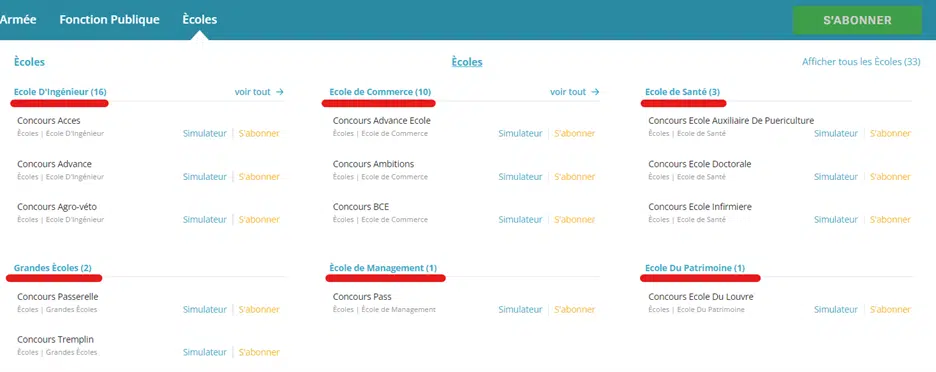Screen dimensions: 936x372
Task: Click S'abonner for Concours Advance Ecole
Action: click(575, 134)
